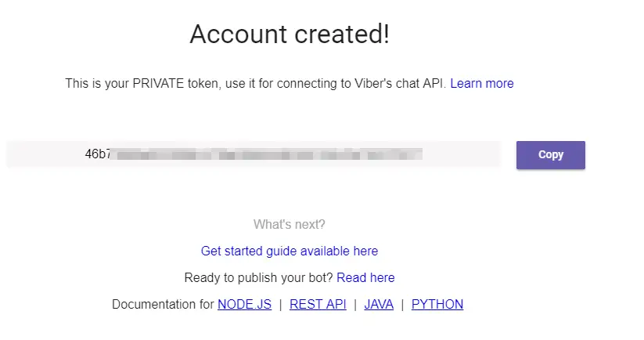Open the NODE.JS documentation link
This screenshot has height=340, width=644.
pyautogui.click(x=244, y=304)
